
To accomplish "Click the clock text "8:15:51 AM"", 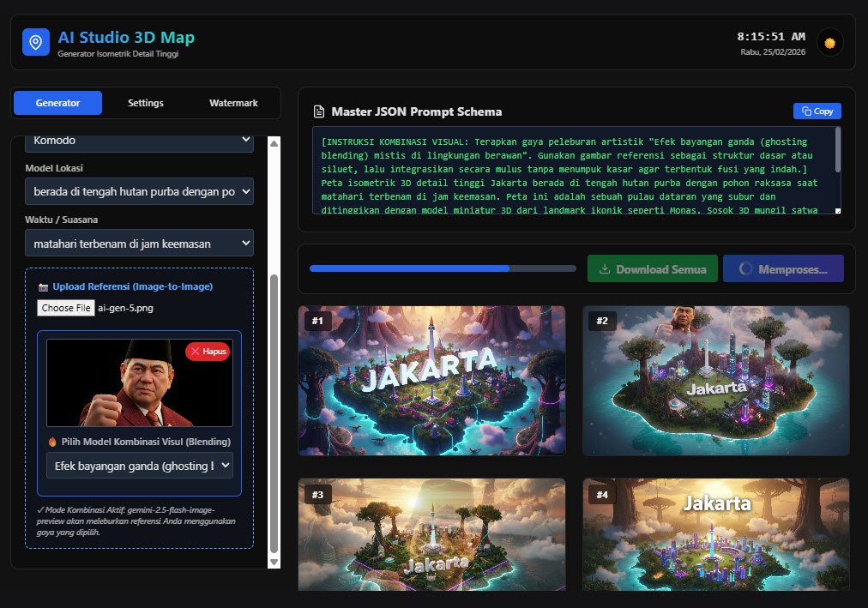I will (x=771, y=37).
